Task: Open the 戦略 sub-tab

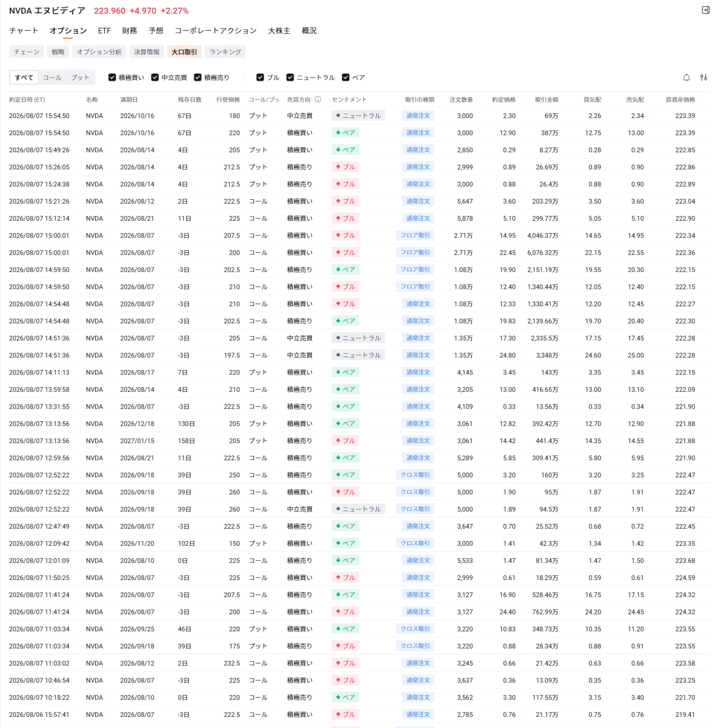Action: pos(58,52)
